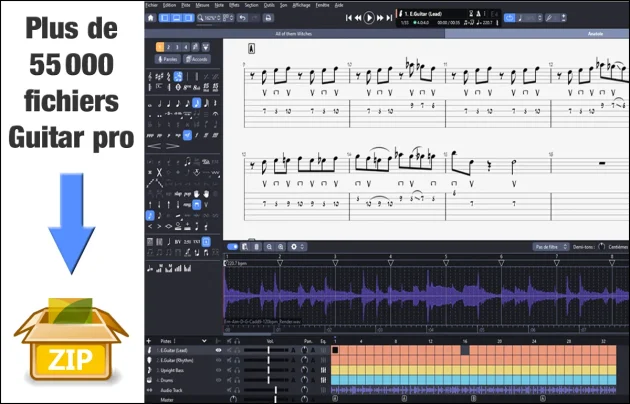Click the TXT text annotation icon

(196, 242)
